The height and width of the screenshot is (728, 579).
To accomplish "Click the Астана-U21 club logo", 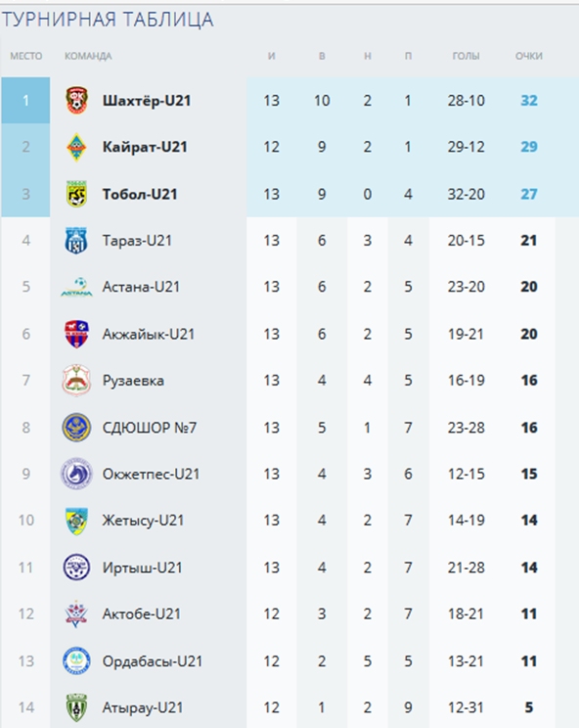I will pyautogui.click(x=76, y=287).
